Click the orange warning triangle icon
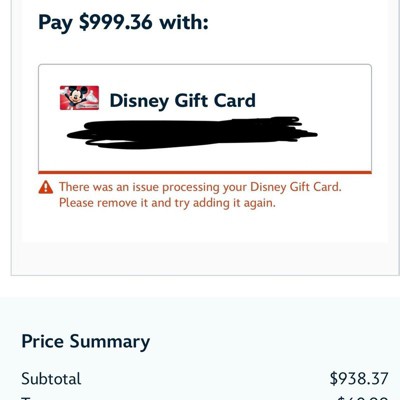This screenshot has height=400, width=400. click(x=46, y=187)
